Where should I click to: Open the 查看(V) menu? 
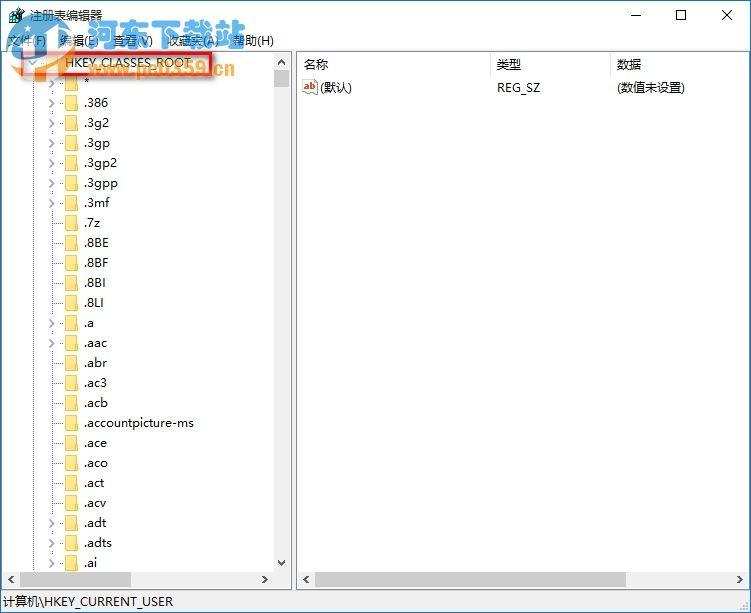point(133,41)
